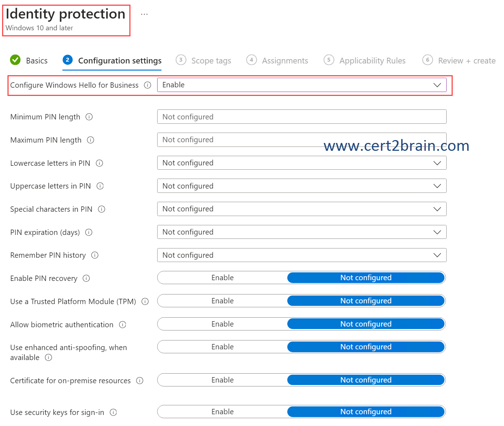Expand Special characters in PIN dropdown
This screenshot has height=426, width=504.
tap(301, 209)
